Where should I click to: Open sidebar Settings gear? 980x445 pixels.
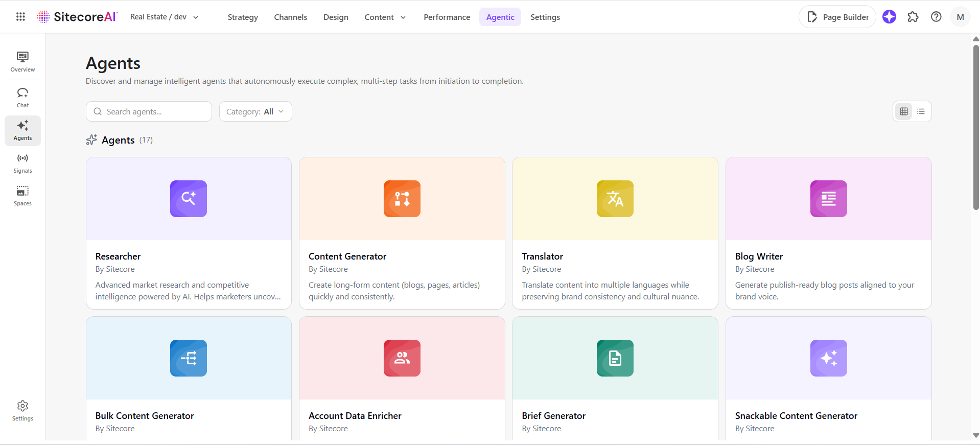point(22,411)
